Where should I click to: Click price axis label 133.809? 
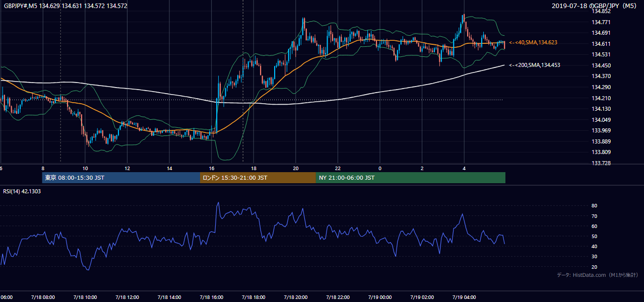coord(601,152)
